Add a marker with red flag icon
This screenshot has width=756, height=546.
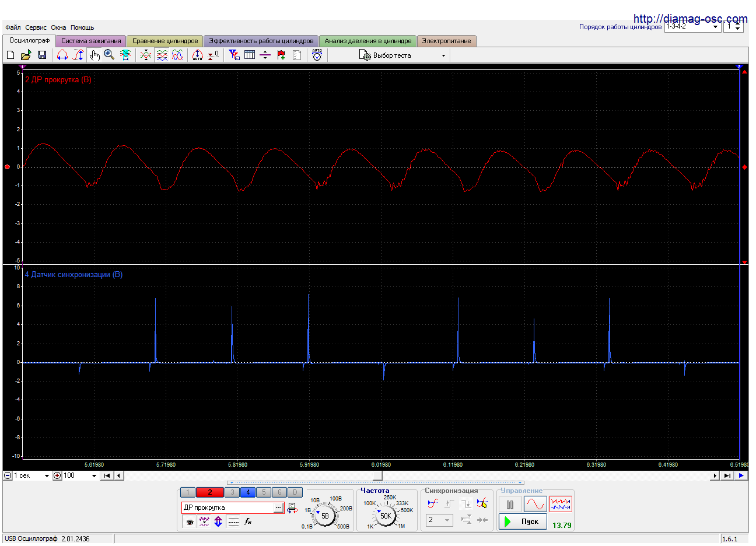(281, 55)
